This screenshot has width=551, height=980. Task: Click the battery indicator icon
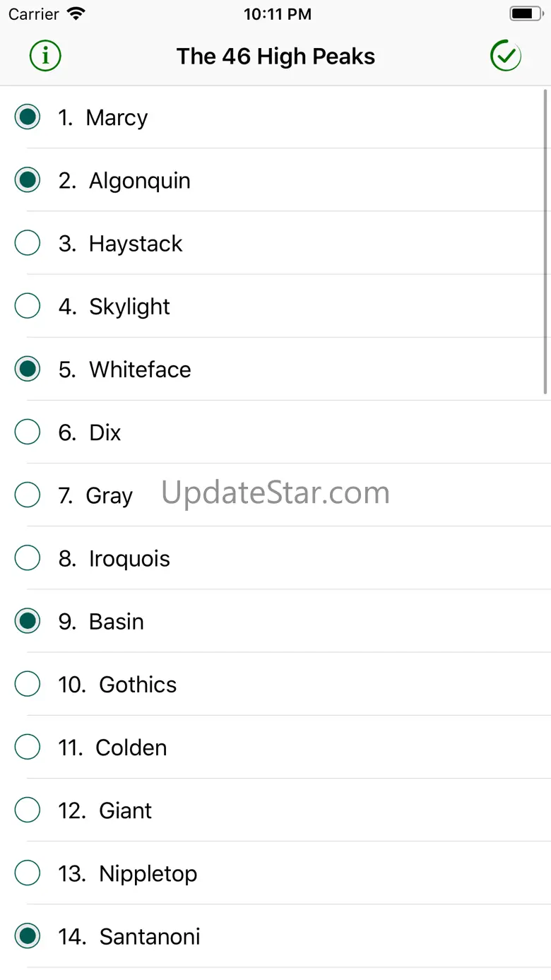coord(526,13)
